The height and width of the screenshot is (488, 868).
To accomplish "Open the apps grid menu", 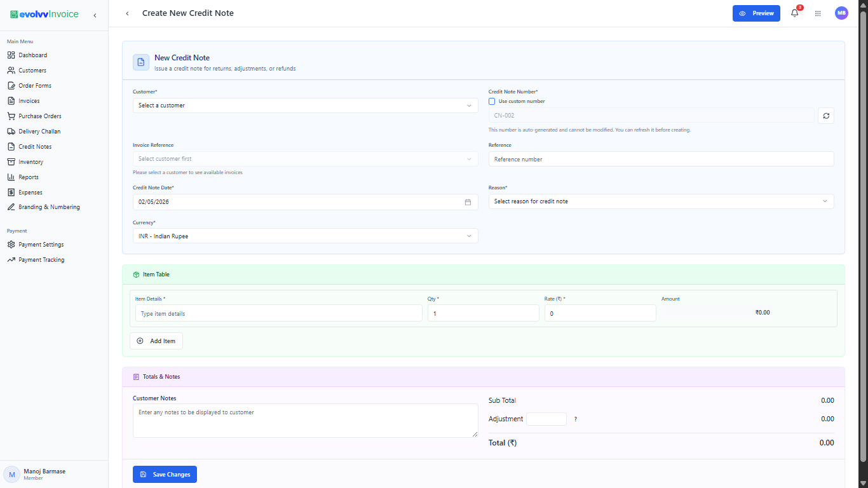I will click(x=818, y=13).
